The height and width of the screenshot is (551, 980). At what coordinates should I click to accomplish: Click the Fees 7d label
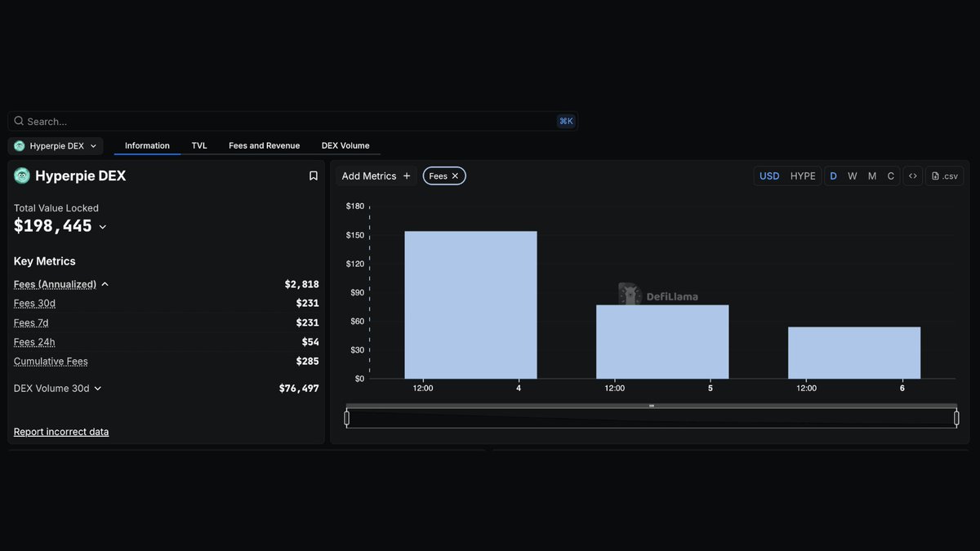point(31,322)
